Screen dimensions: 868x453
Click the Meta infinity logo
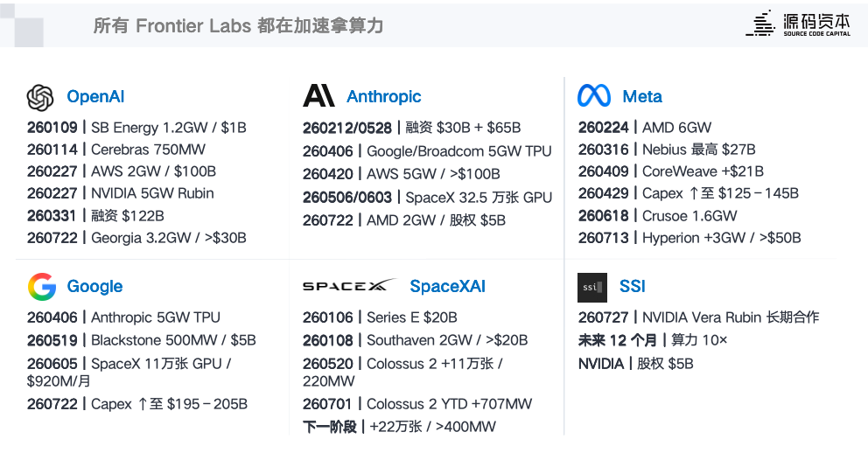pyautogui.click(x=594, y=95)
